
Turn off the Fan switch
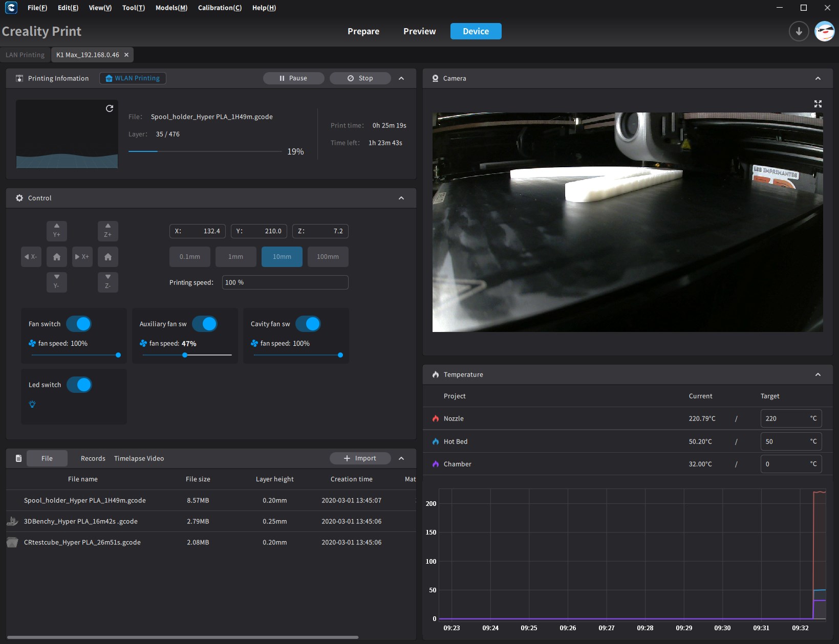point(79,324)
